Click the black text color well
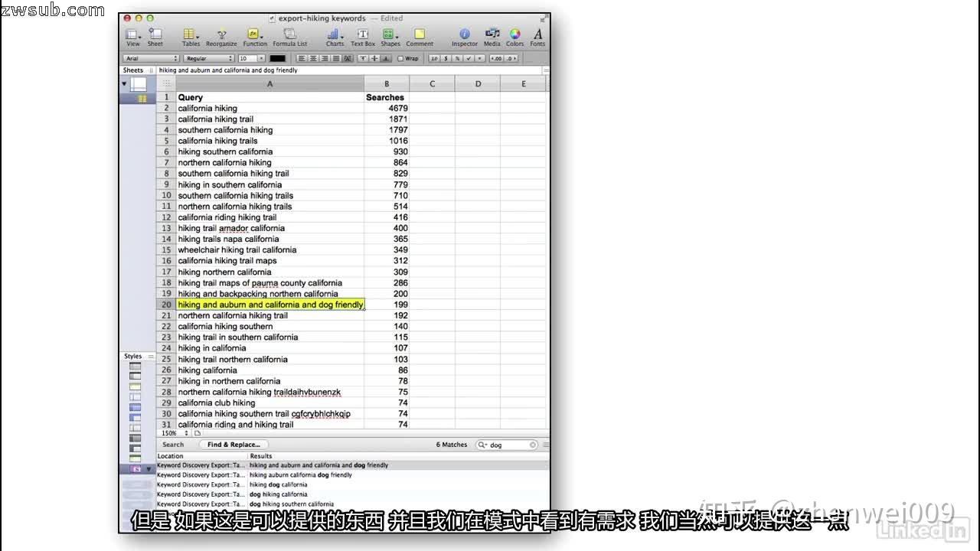The width and height of the screenshot is (980, 551). 277,59
